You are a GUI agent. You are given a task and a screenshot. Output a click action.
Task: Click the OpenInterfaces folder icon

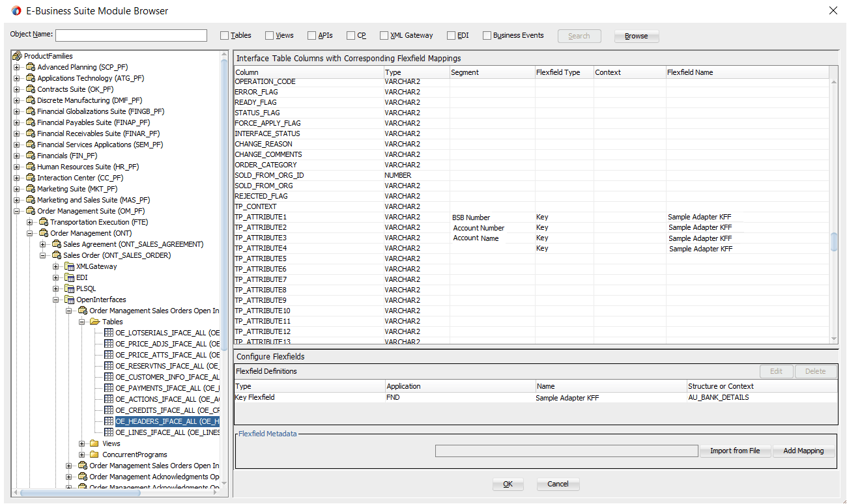tap(69, 300)
